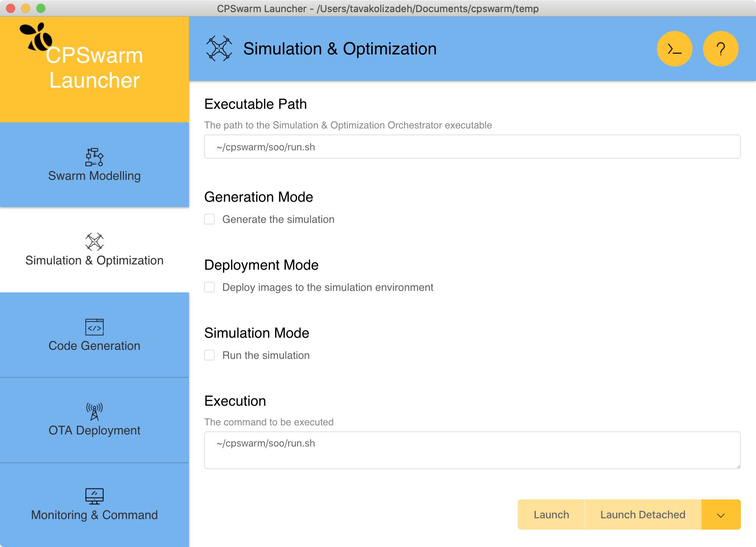
Task: Focus the Execution command text area
Action: [x=472, y=450]
